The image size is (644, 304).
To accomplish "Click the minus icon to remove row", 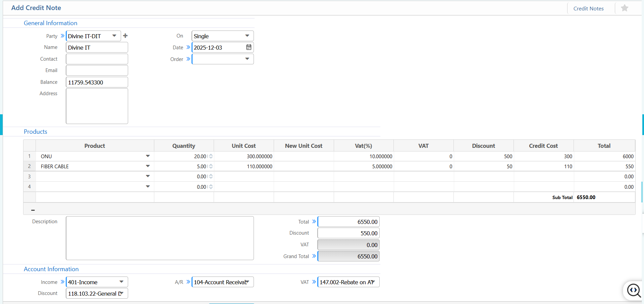I will point(33,210).
